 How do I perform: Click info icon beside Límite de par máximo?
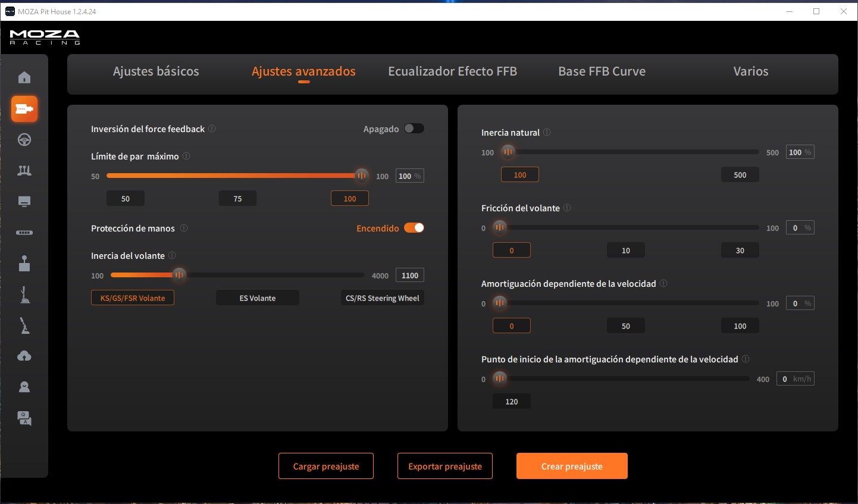click(x=186, y=156)
